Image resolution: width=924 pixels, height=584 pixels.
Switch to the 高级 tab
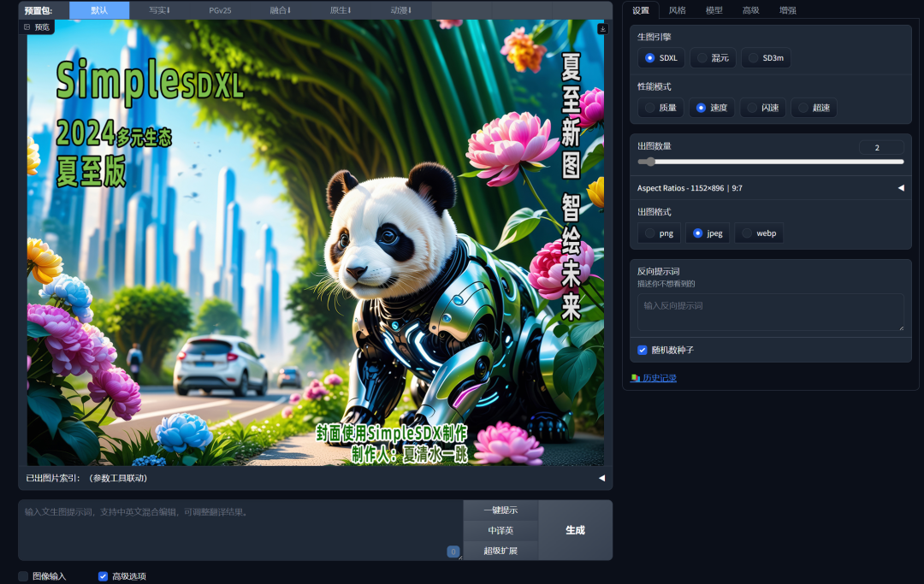coord(750,10)
